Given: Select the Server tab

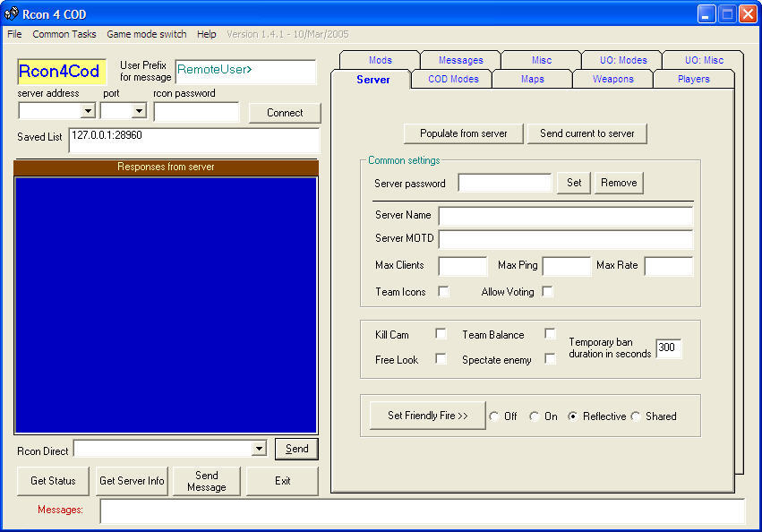Looking at the screenshot, I should 372,80.
